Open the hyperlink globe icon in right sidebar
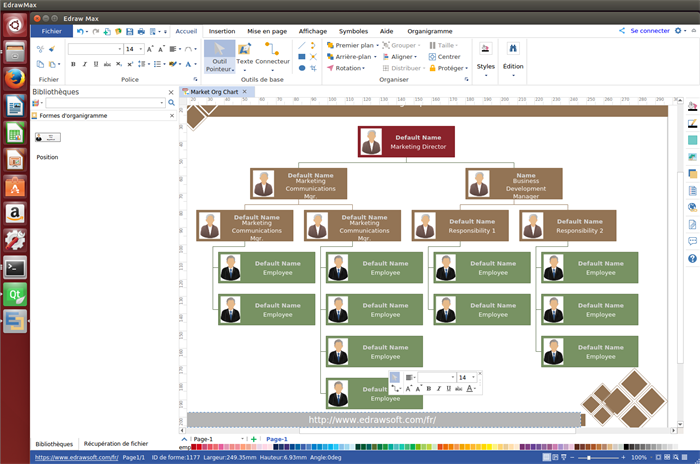Screen dimensions: 700x464 pos(692,207)
